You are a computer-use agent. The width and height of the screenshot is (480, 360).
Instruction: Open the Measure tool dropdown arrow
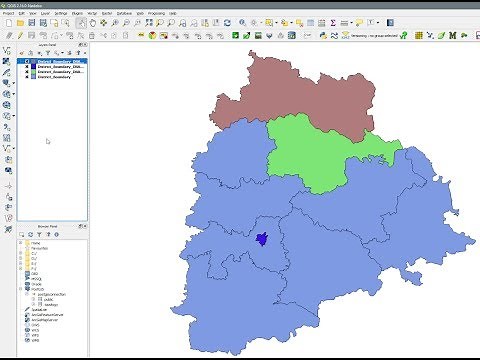pyautogui.click(x=351, y=23)
